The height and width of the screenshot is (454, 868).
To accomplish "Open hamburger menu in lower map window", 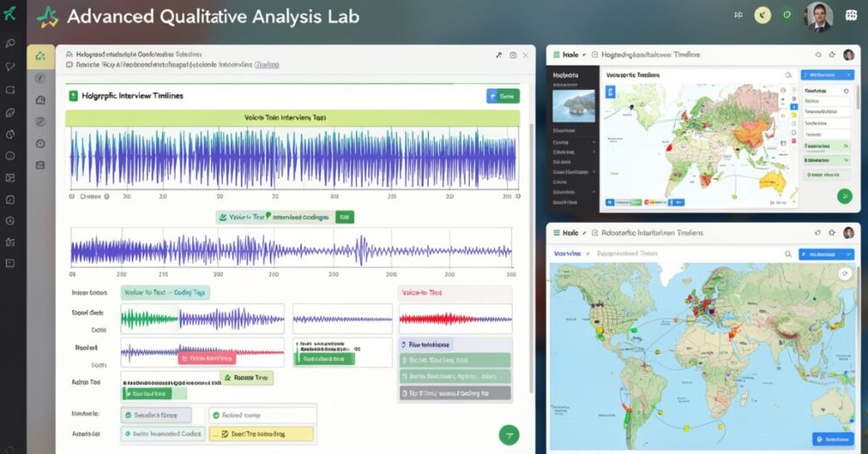I will tap(556, 233).
